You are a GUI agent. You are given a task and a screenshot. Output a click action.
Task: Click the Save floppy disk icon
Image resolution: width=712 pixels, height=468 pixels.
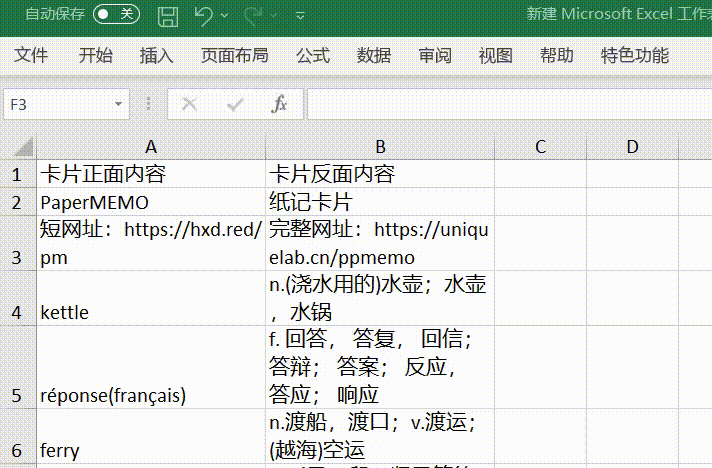click(168, 15)
